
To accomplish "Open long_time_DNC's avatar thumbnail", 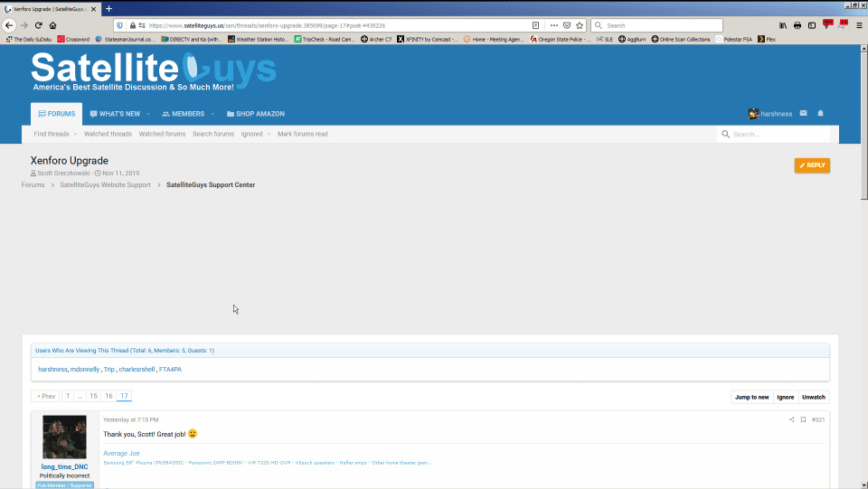I will pos(64,437).
